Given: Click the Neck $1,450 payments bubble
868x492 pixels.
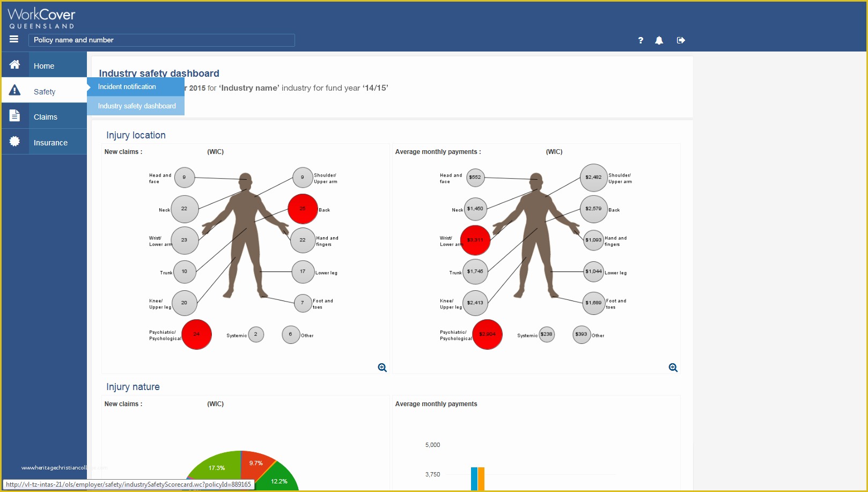Looking at the screenshot, I should click(x=475, y=209).
